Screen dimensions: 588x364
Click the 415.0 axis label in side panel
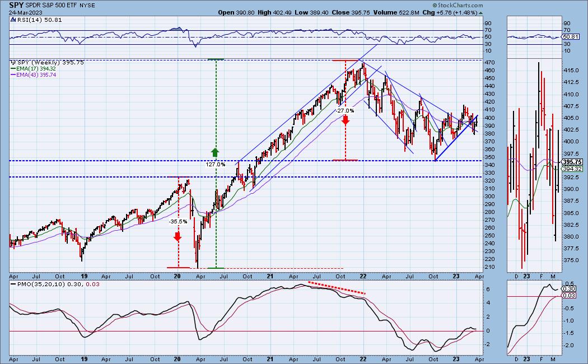point(572,71)
